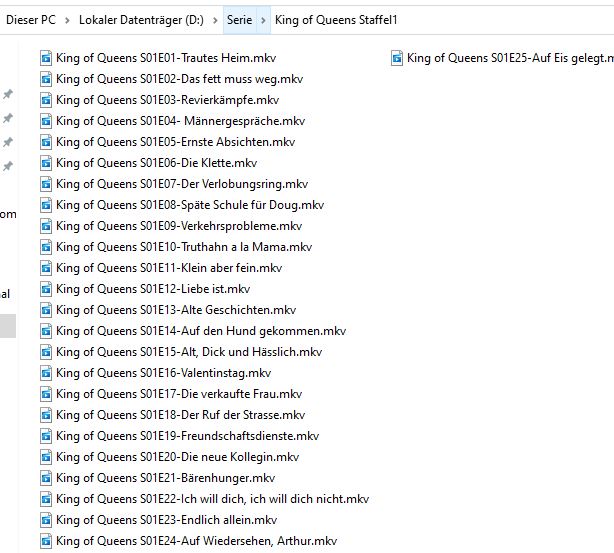Viewport: 614px width, 553px height.
Task: Click the S01E14-Auf den Hund gekommen file icon
Action: [46, 331]
